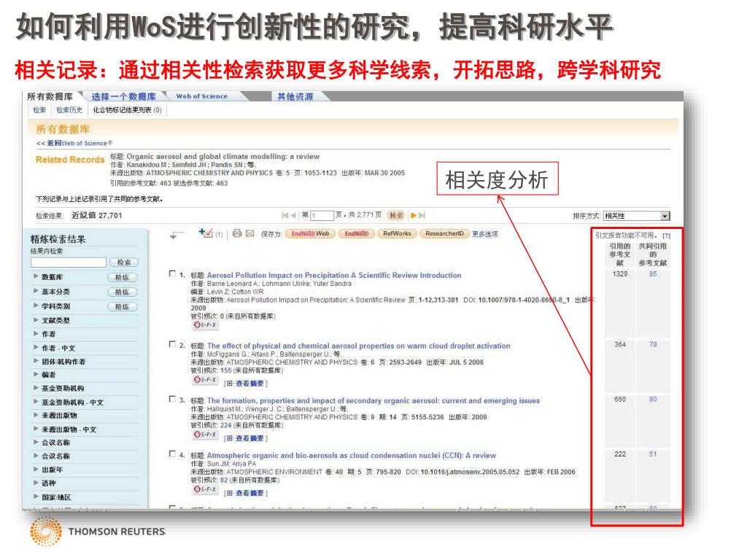Open title 'Aerosol Pollution Impact on Precipitation'
Screen dimensions: 747x560
[x=334, y=275]
